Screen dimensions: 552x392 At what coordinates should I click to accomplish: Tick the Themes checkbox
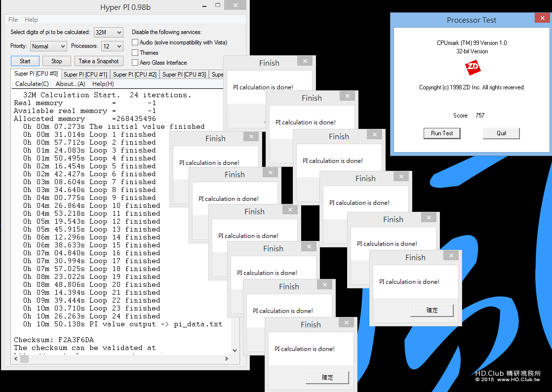[135, 52]
